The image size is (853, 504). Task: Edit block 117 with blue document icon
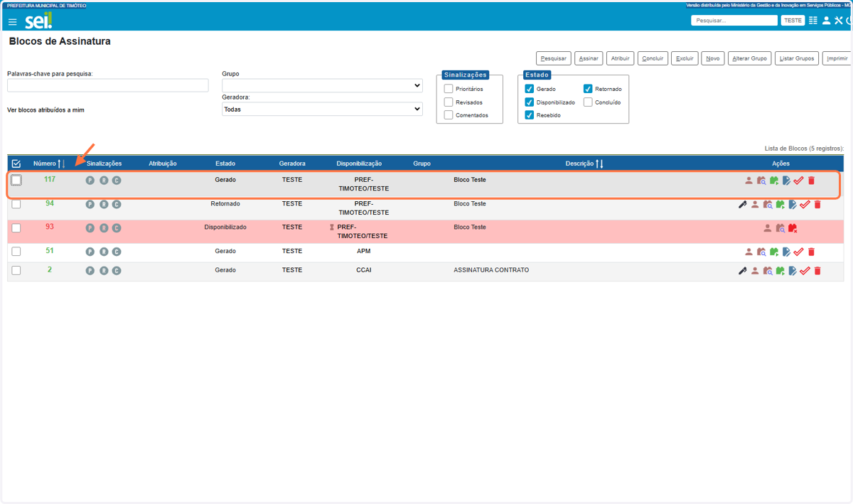(x=786, y=181)
